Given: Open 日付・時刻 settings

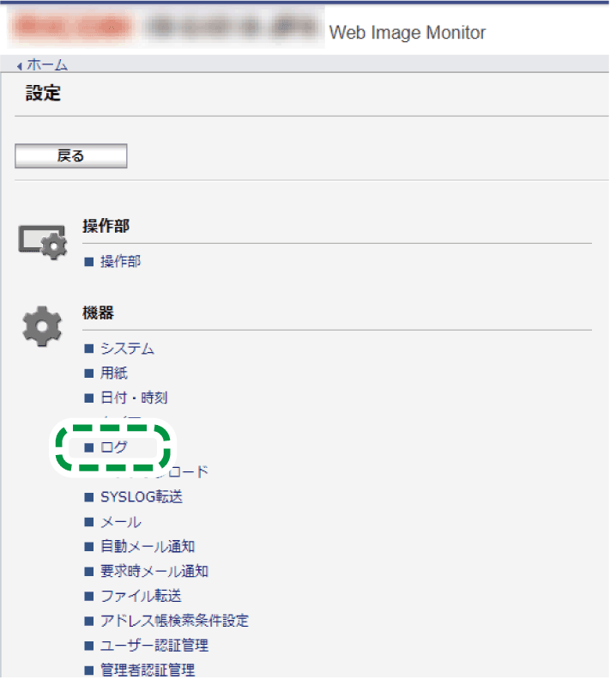Looking at the screenshot, I should (x=134, y=398).
